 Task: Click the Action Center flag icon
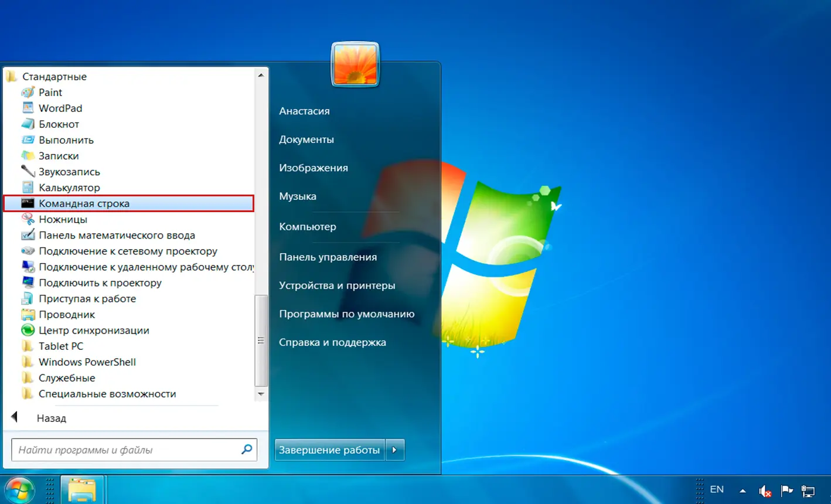pyautogui.click(x=786, y=491)
